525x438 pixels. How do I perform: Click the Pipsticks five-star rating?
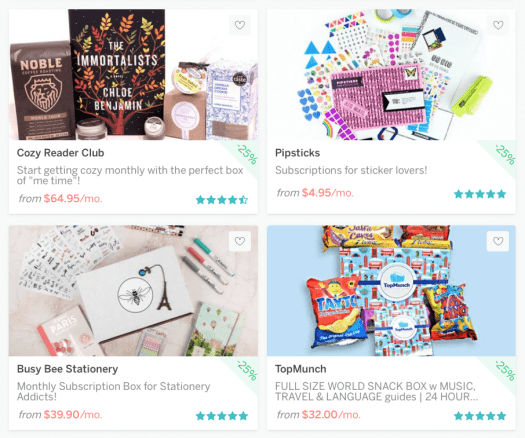point(480,194)
